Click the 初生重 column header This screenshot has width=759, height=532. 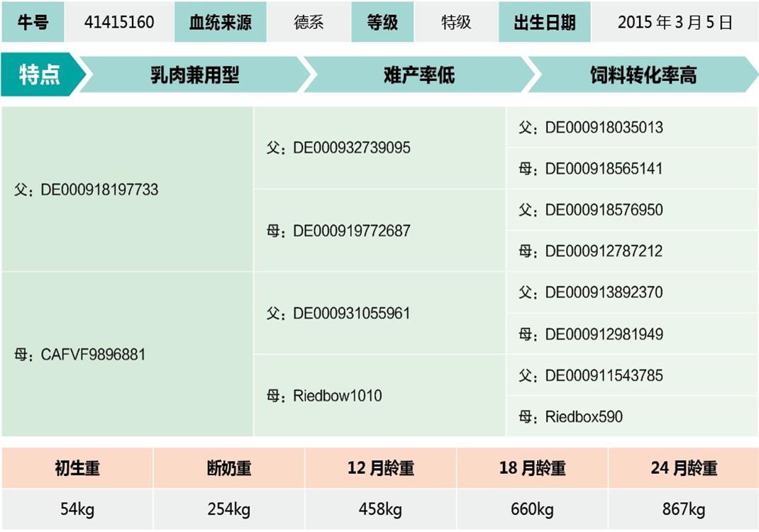(x=77, y=468)
